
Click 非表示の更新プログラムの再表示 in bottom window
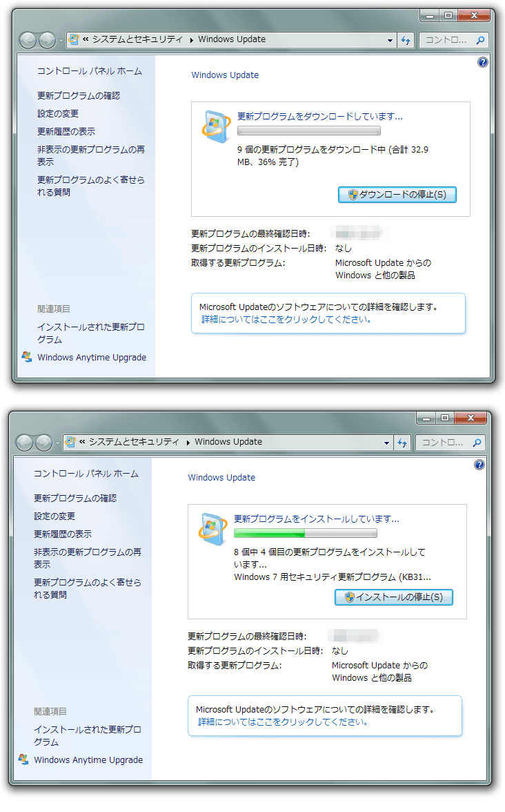point(87,558)
